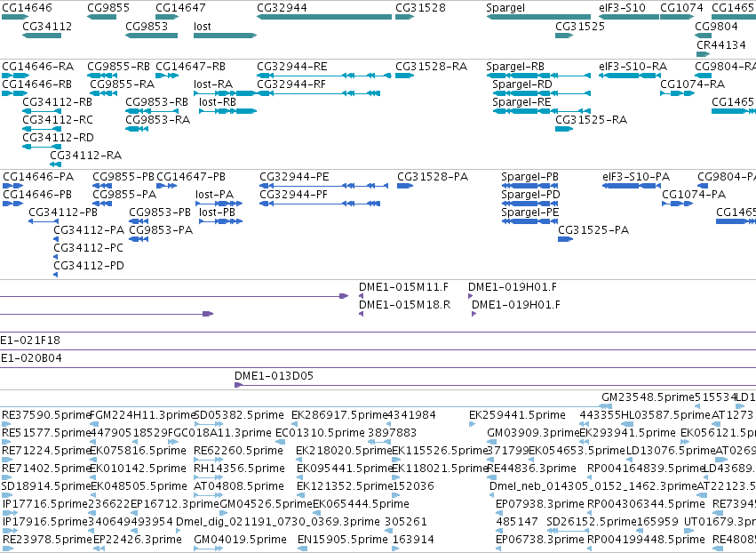
Task: Click EST GM04019.5prime label
Action: (x=240, y=540)
